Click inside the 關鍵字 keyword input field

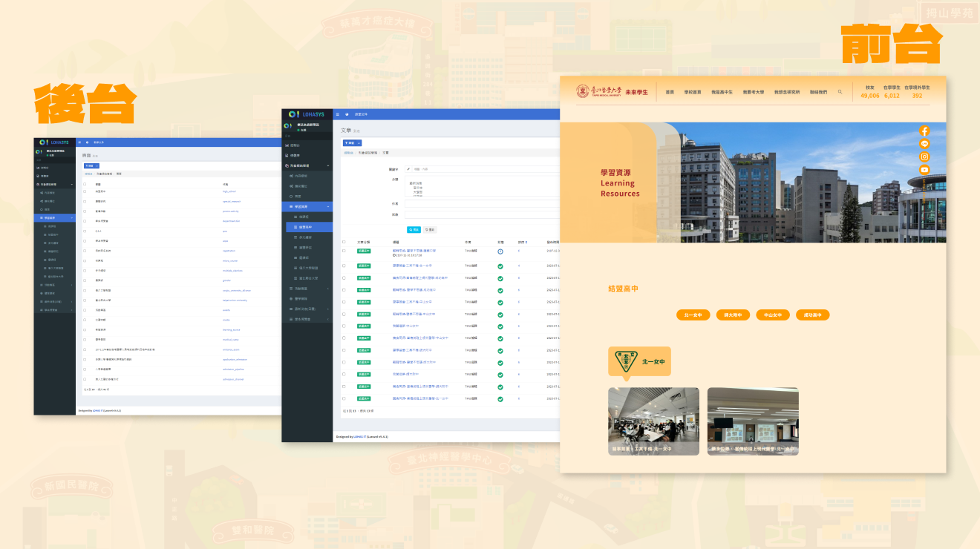pos(487,169)
